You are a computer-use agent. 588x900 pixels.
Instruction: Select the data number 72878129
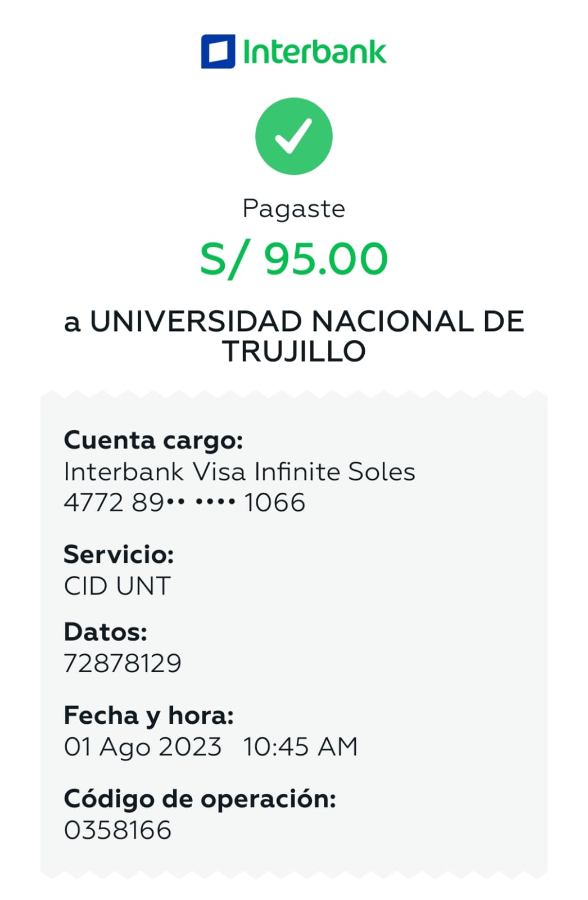tap(123, 663)
